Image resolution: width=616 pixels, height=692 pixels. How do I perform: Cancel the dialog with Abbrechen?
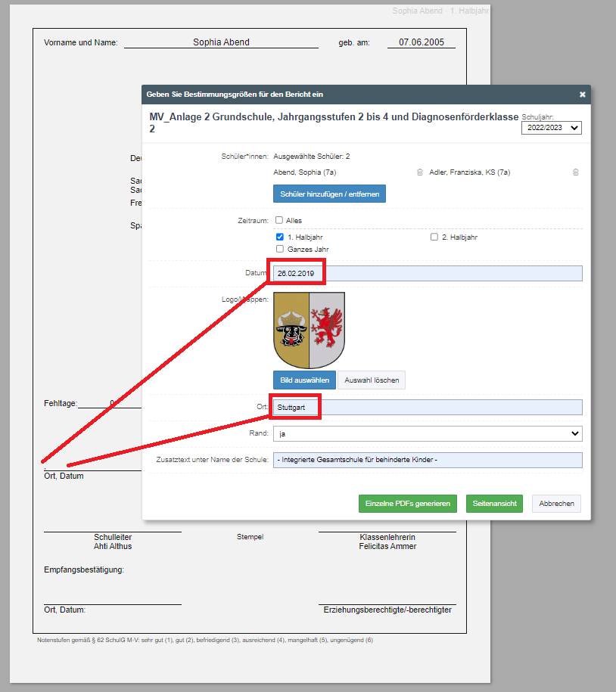(x=556, y=504)
